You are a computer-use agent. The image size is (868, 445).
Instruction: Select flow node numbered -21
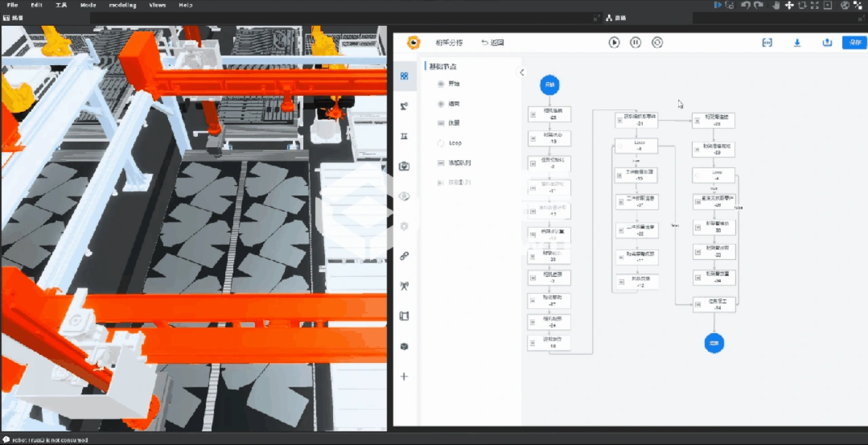click(637, 120)
